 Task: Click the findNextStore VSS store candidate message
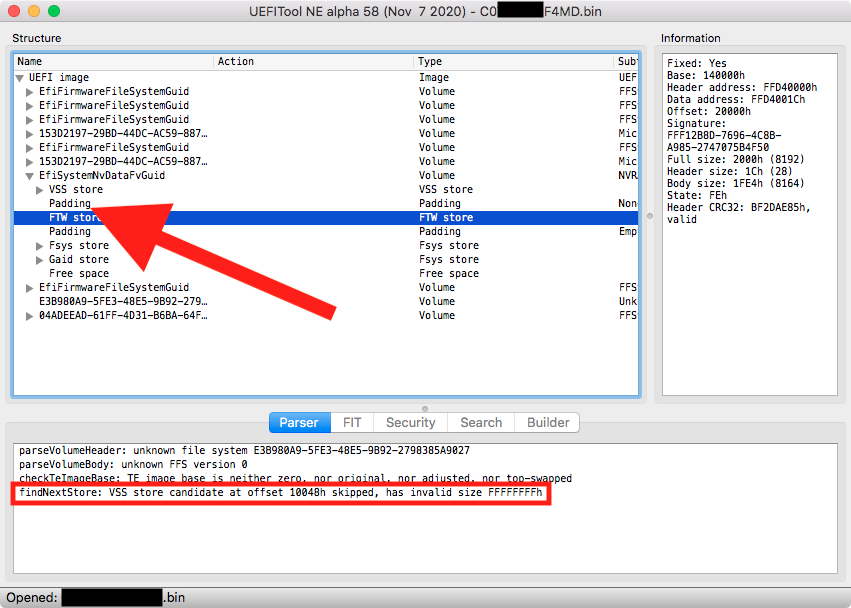281,493
